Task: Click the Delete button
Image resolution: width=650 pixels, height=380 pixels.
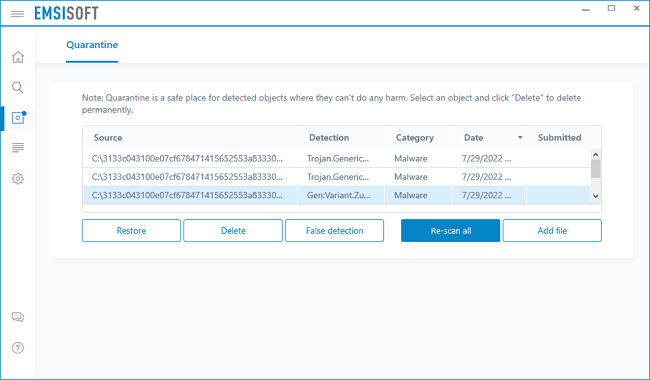Action: coord(233,231)
